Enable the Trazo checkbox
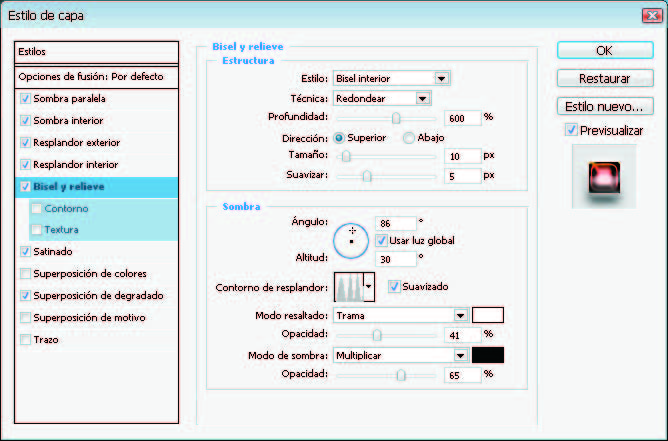Image resolution: width=668 pixels, height=441 pixels. coord(26,340)
